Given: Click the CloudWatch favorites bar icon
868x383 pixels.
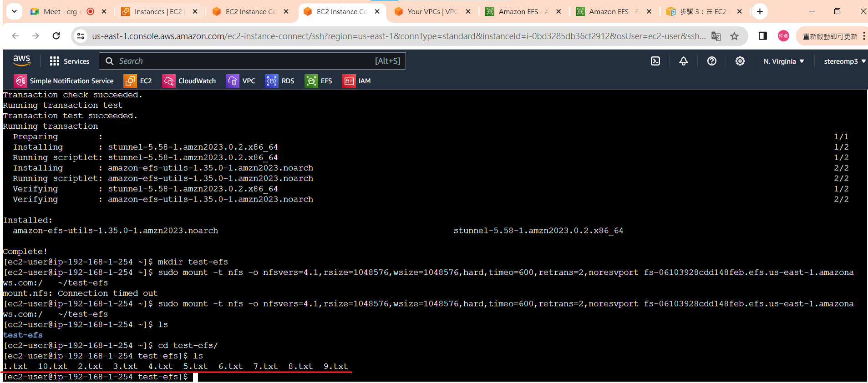Looking at the screenshot, I should (168, 81).
